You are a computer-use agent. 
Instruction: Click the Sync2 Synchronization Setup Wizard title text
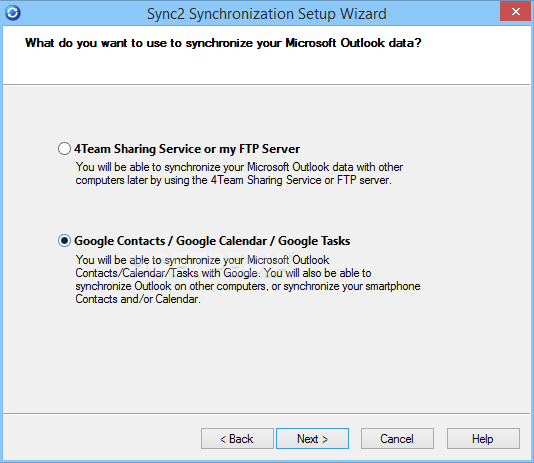267,14
